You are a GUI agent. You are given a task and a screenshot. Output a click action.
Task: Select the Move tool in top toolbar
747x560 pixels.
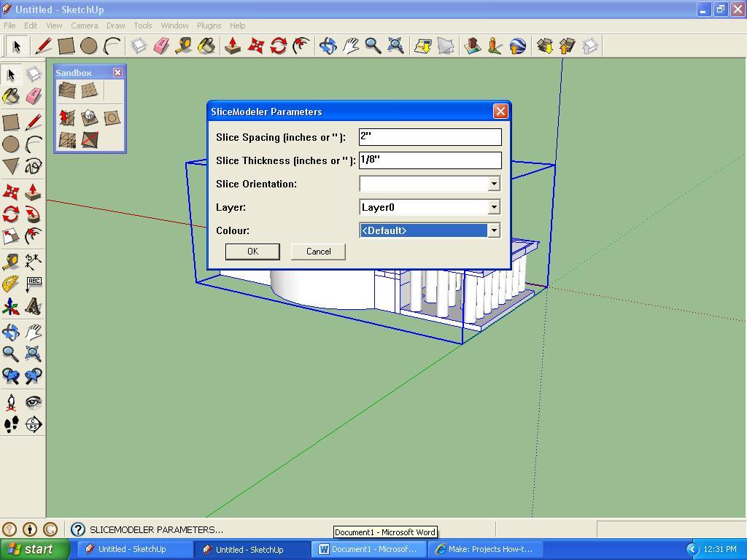[x=256, y=46]
